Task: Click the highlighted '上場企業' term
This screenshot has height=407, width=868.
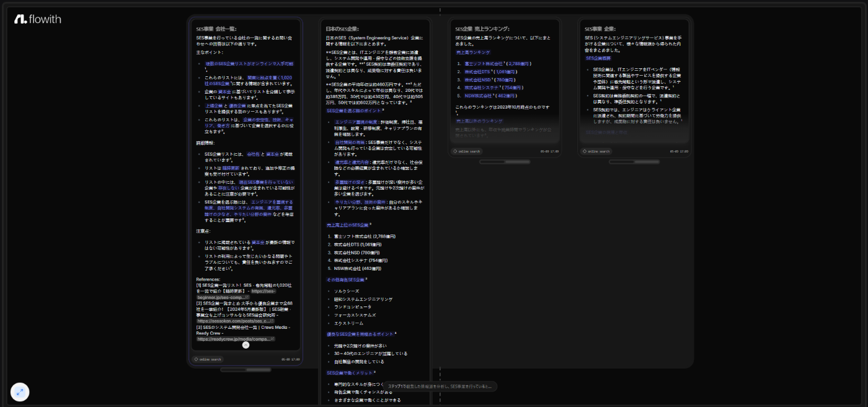Action: point(215,106)
